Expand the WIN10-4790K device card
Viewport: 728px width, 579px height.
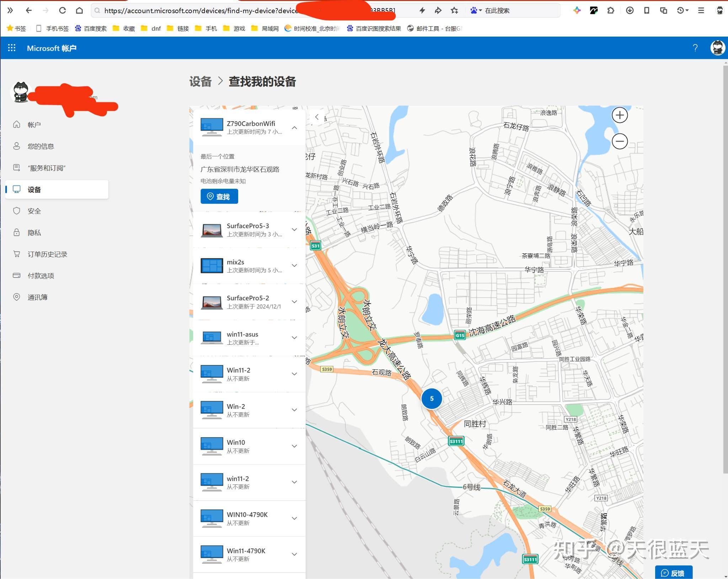coord(294,518)
